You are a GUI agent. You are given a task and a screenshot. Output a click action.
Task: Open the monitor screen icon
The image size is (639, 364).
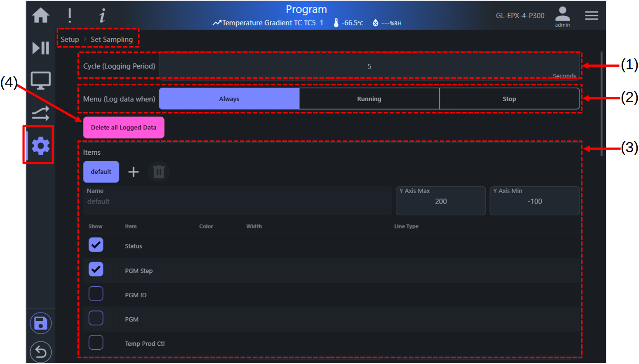(41, 81)
